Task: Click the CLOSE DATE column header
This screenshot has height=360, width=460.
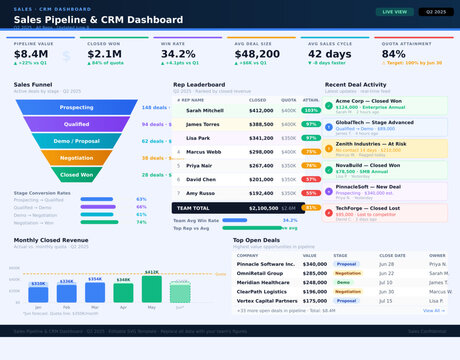Action: [x=392, y=256]
